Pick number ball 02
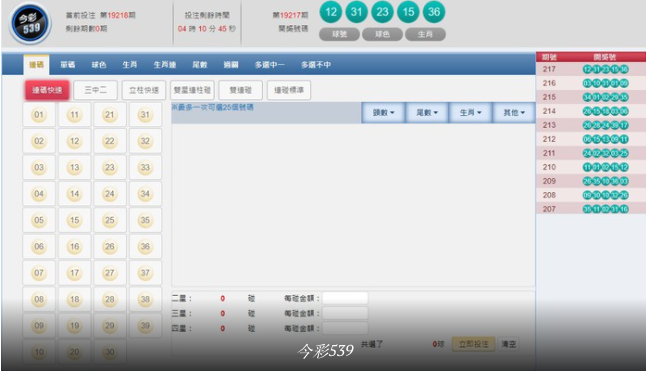Screen dimensions: 646x371 39,141
